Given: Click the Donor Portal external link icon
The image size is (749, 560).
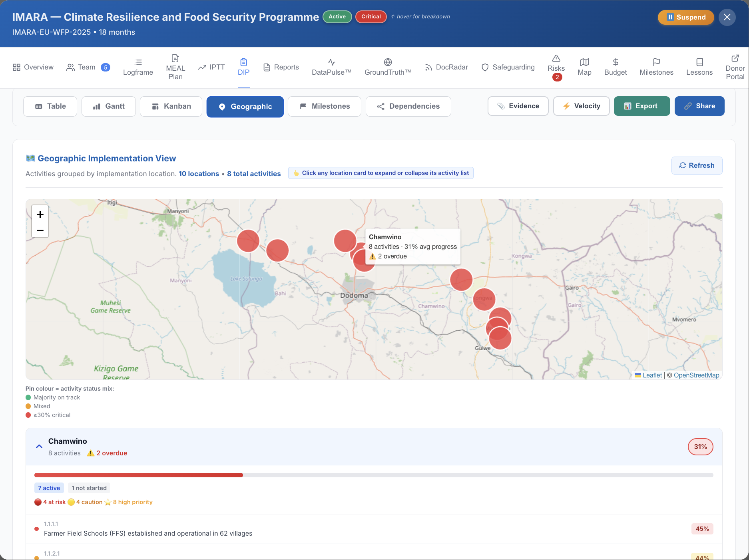Looking at the screenshot, I should click(x=735, y=58).
